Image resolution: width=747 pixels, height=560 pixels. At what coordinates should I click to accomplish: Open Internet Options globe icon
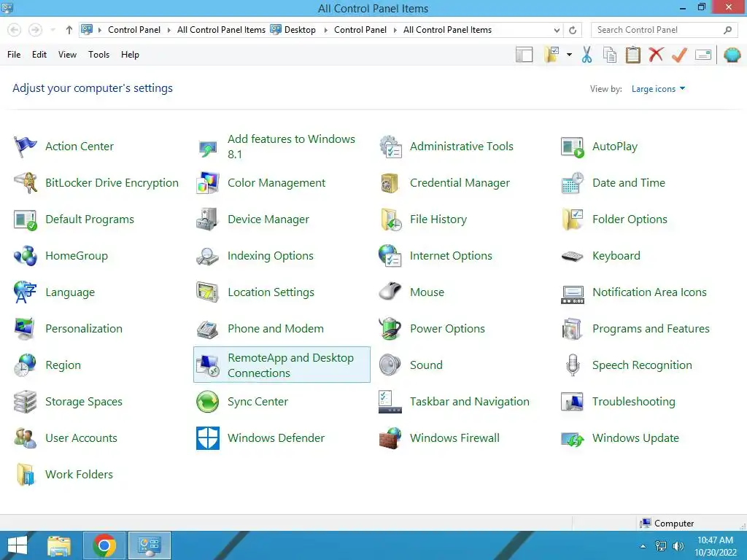(390, 256)
